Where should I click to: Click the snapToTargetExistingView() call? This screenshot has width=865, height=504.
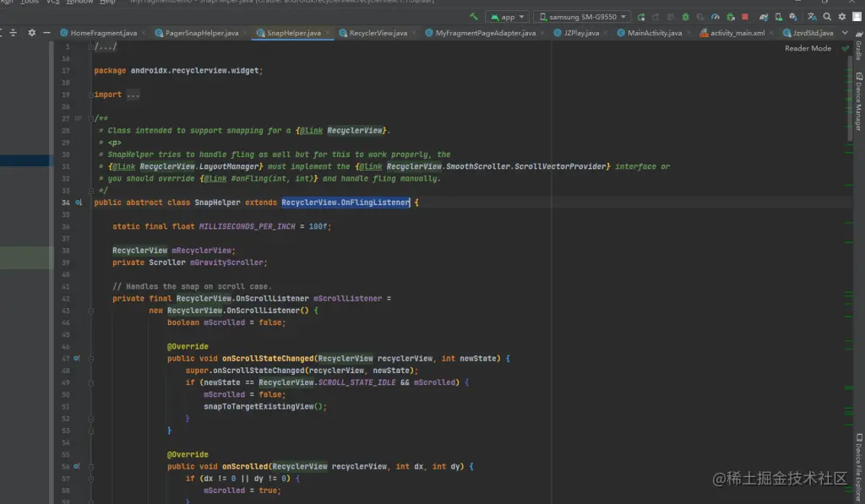click(x=264, y=406)
